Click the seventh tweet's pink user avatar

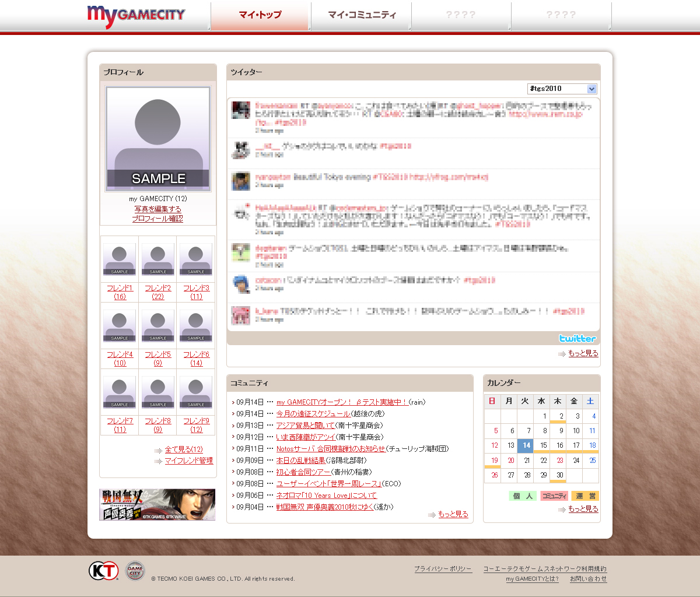(241, 315)
